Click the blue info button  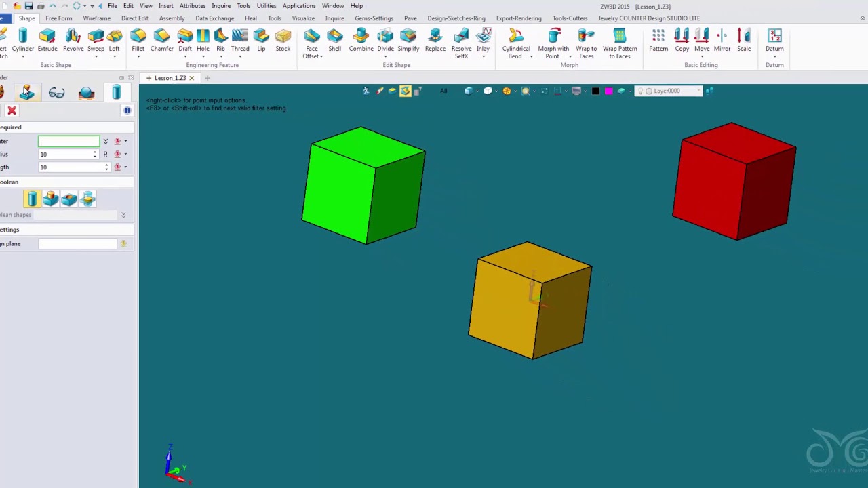pyautogui.click(x=127, y=110)
